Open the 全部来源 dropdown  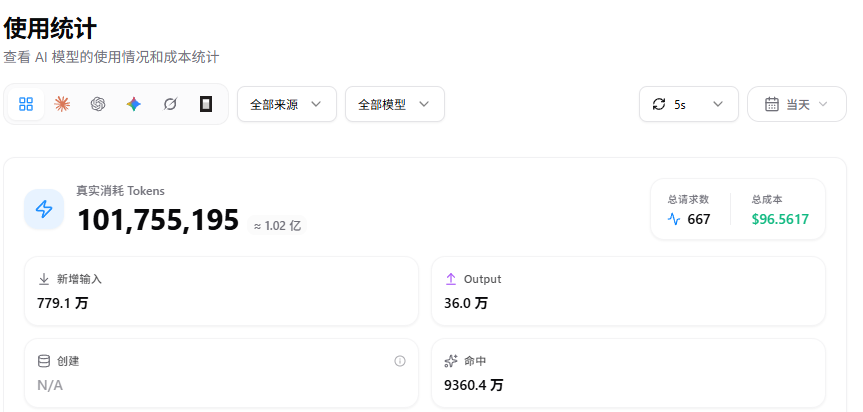tap(287, 104)
